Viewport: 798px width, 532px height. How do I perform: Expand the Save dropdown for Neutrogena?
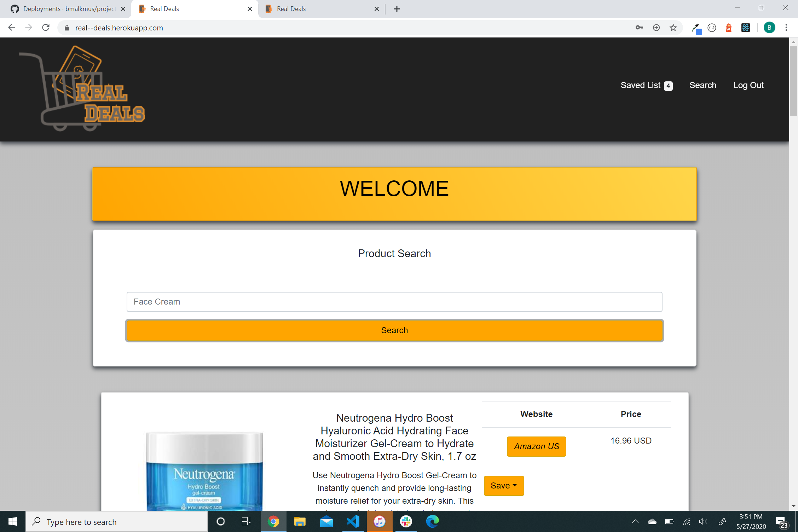point(504,486)
